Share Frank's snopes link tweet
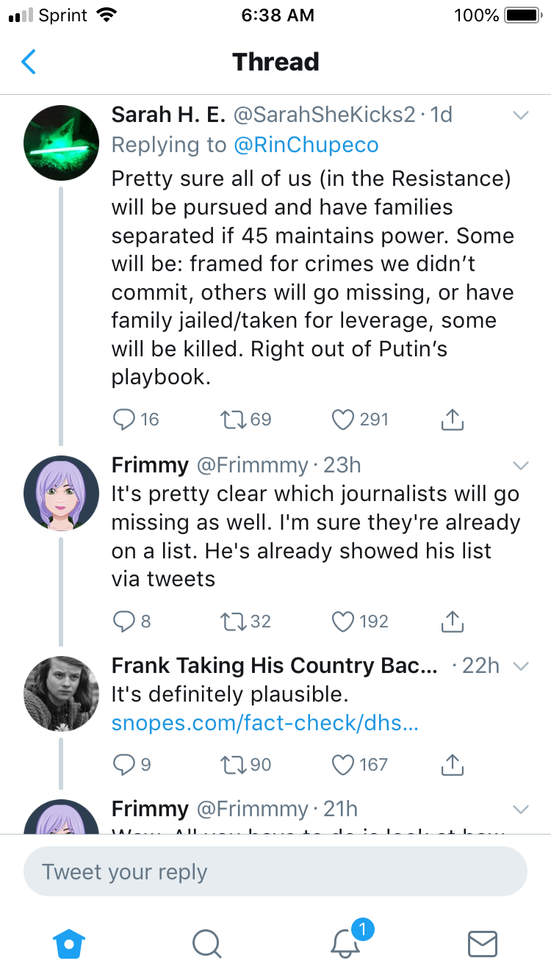The height and width of the screenshot is (980, 551). pyautogui.click(x=453, y=765)
